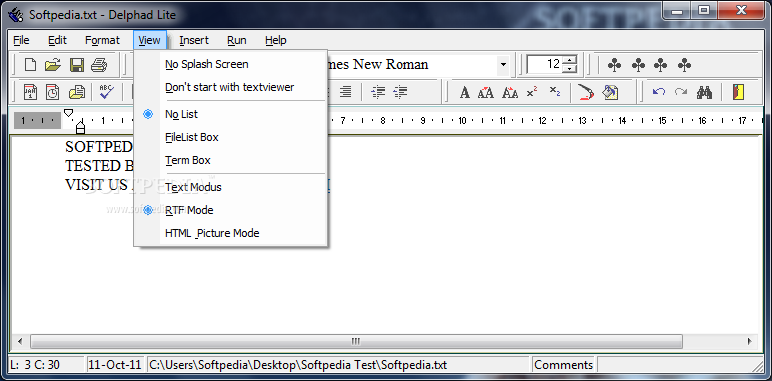772x381 pixels.
Task: Open the Edit menu
Action: 57,40
